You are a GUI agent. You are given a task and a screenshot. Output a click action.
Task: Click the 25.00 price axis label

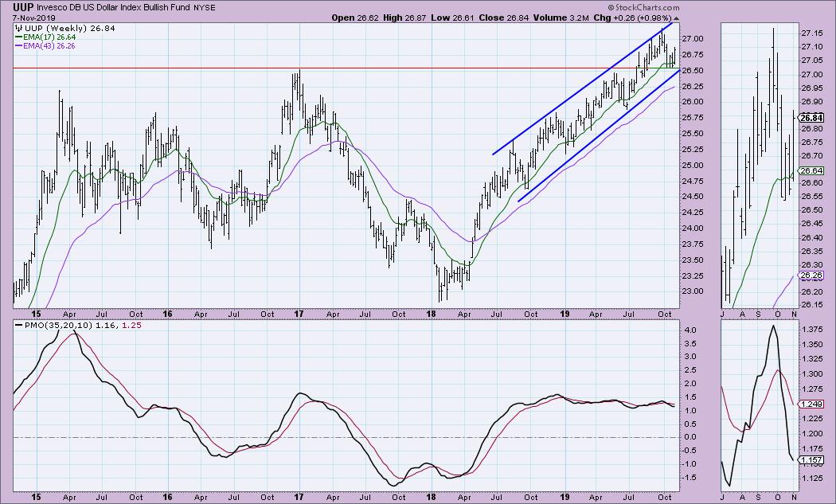click(692, 166)
